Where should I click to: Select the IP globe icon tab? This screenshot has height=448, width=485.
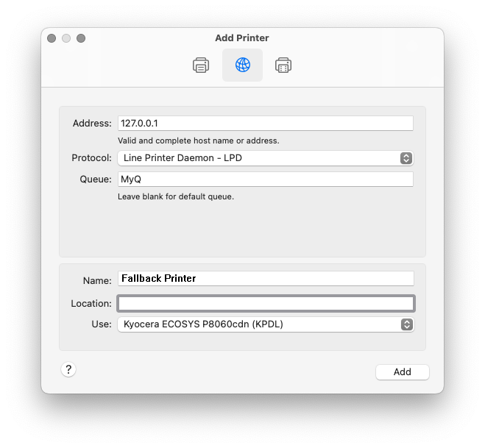pos(242,65)
